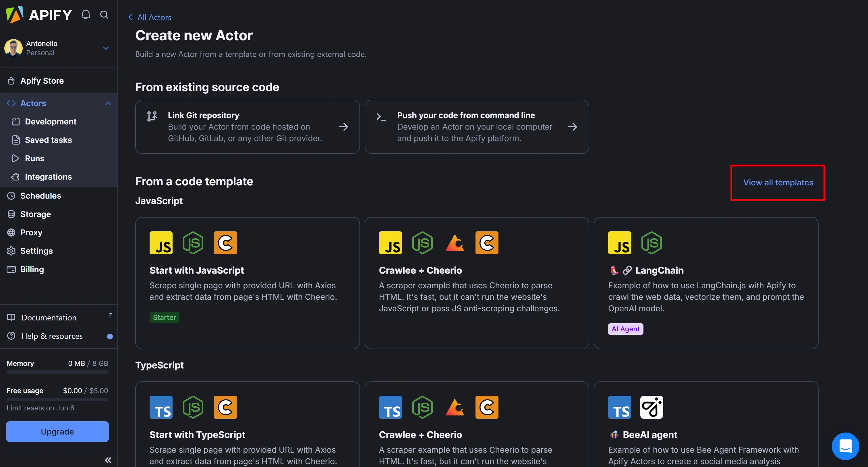Click the arrow on Link Git repository

[x=343, y=127]
